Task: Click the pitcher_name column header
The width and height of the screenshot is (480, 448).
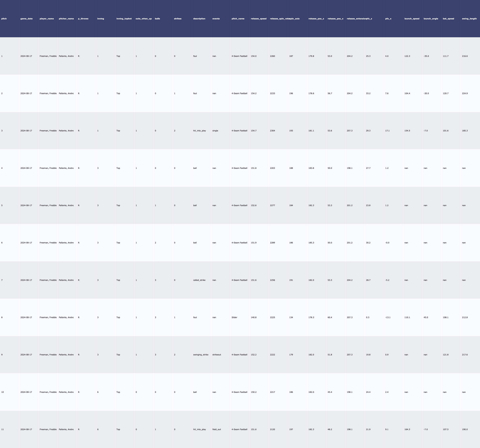Action: pos(66,19)
